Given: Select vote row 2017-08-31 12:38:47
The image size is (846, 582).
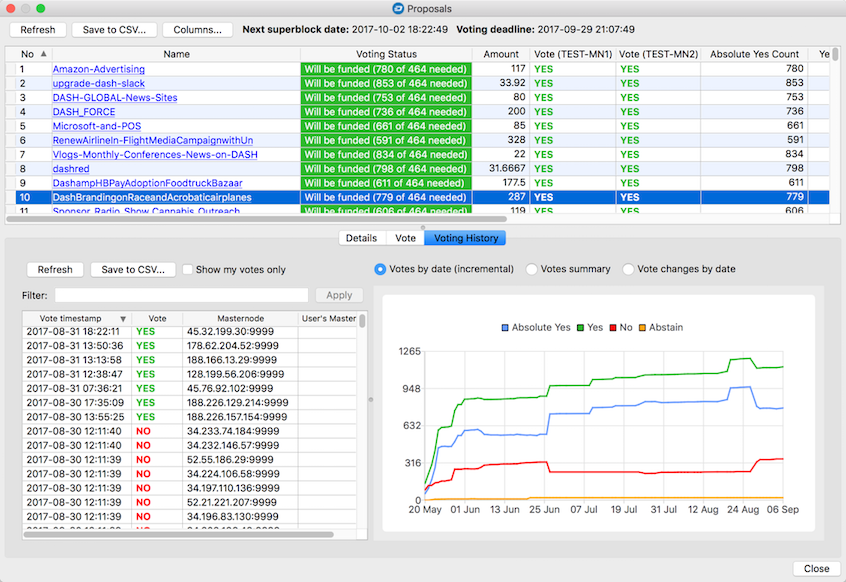Looking at the screenshot, I should (190, 374).
